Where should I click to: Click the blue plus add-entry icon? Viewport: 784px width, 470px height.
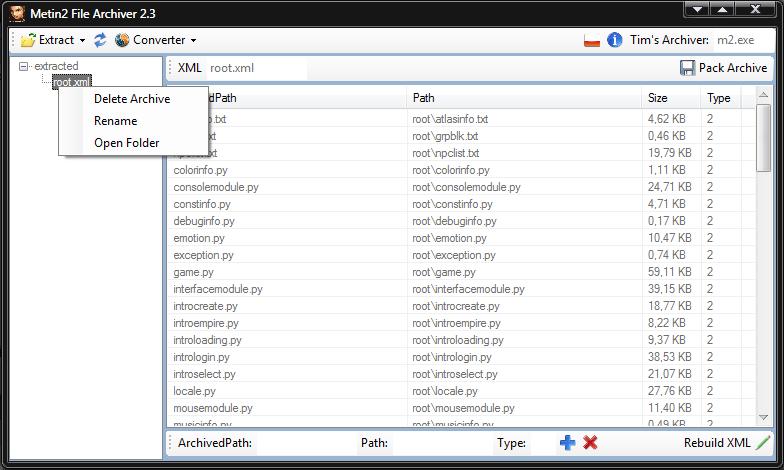point(568,442)
